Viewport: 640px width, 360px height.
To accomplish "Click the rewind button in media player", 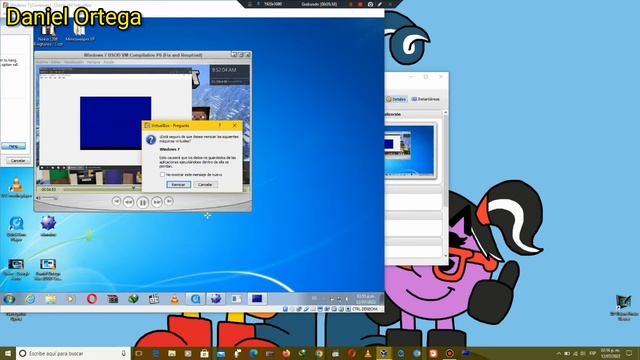I will 129,202.
